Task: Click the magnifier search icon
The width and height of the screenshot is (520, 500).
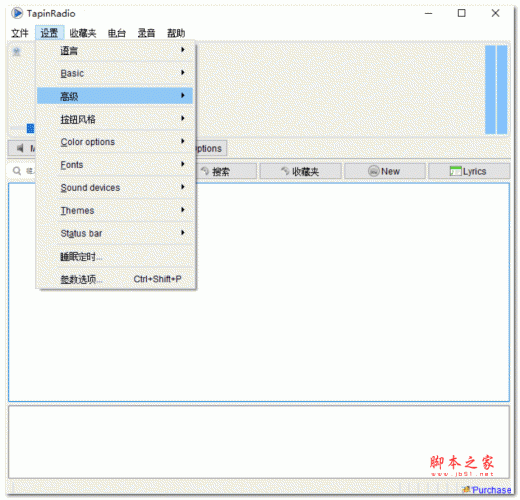Action: 17,171
